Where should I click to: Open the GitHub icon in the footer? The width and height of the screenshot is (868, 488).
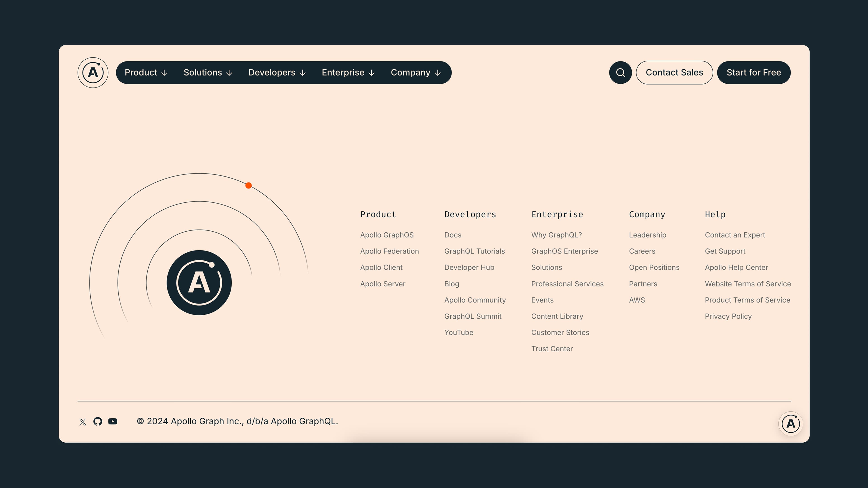point(98,421)
